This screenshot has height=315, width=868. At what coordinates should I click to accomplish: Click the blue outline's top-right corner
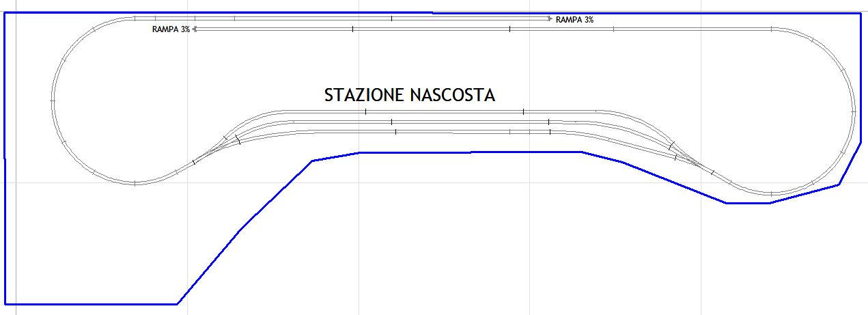[860, 13]
